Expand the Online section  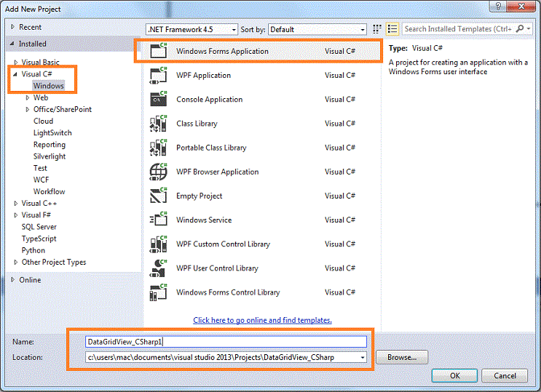(13, 279)
